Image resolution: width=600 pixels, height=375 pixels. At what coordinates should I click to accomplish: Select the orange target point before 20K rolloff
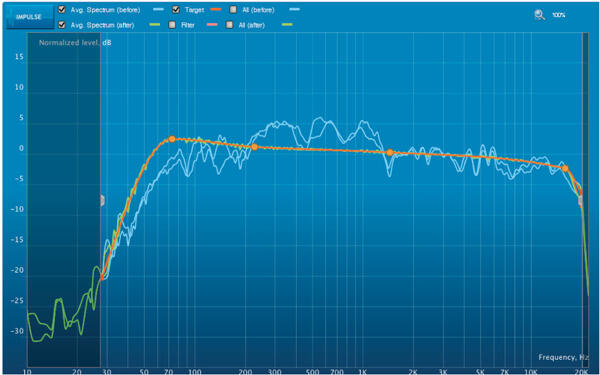[565, 168]
